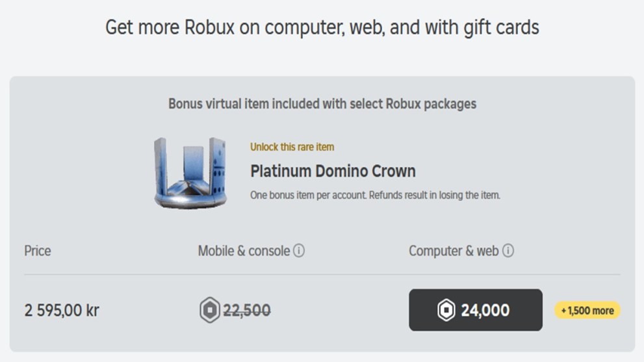Click the 2 595,00 kr price
The height and width of the screenshot is (362, 644).
[62, 311]
